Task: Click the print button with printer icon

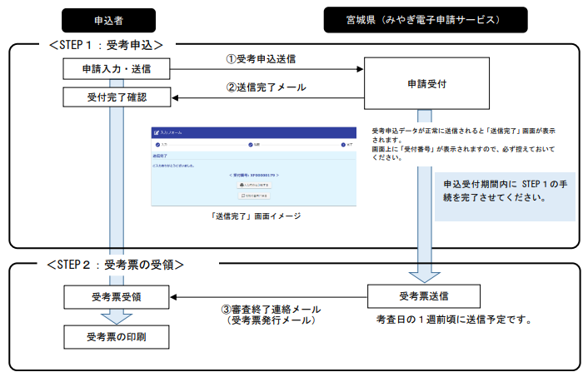Action: pyautogui.click(x=254, y=185)
